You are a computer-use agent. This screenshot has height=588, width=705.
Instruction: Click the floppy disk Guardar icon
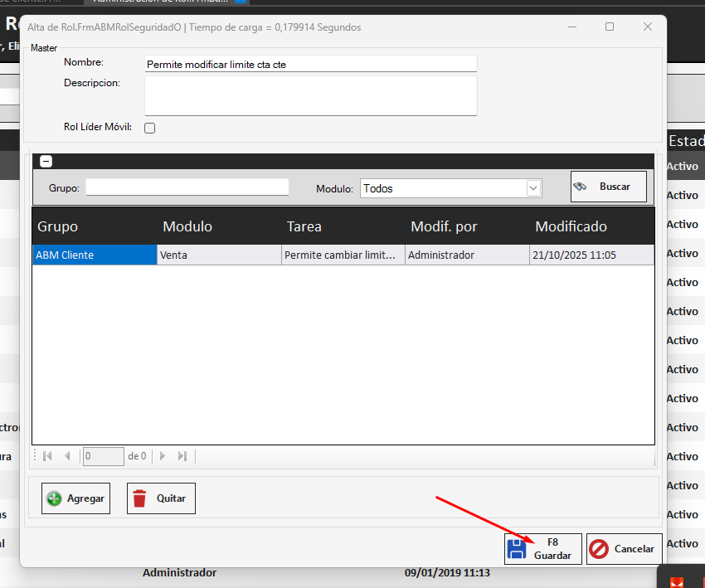coord(517,549)
